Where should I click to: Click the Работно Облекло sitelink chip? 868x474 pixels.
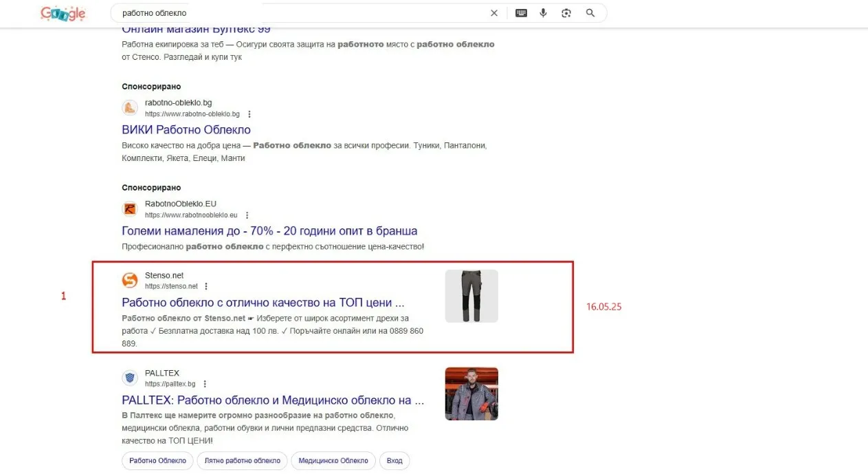158,461
